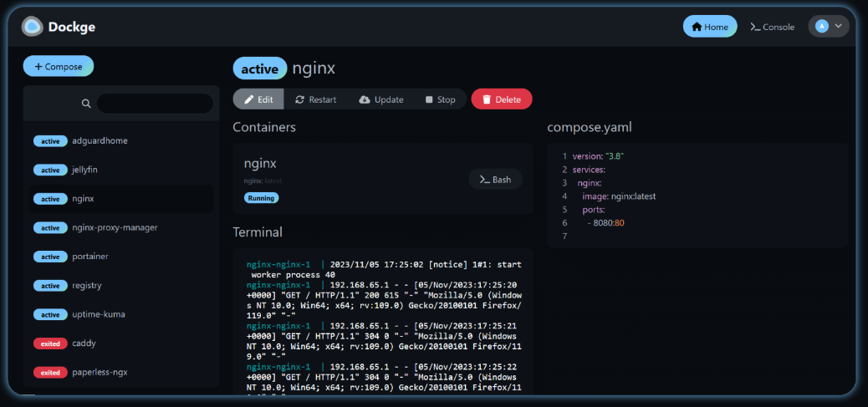Click the Terminal heading
The image size is (868, 407).
pos(258,231)
